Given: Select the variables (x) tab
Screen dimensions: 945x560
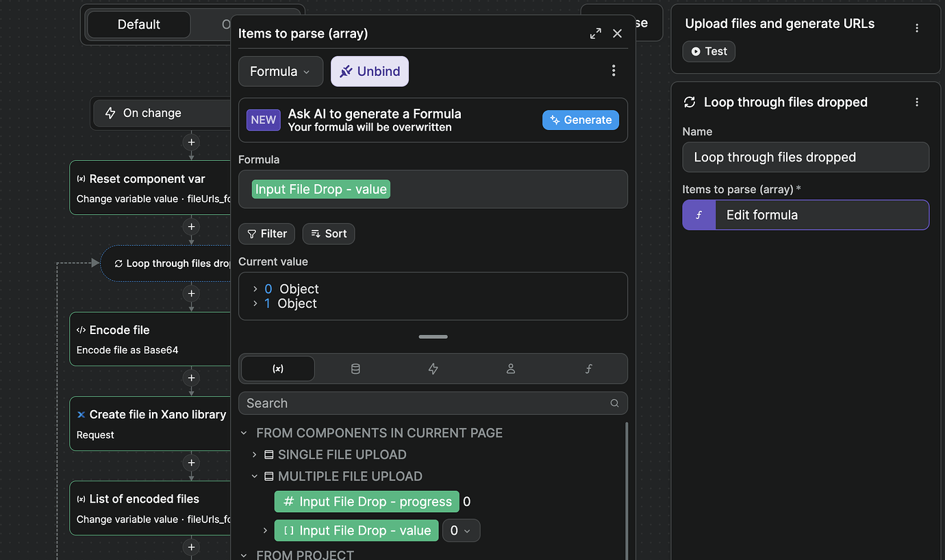Looking at the screenshot, I should tap(278, 369).
